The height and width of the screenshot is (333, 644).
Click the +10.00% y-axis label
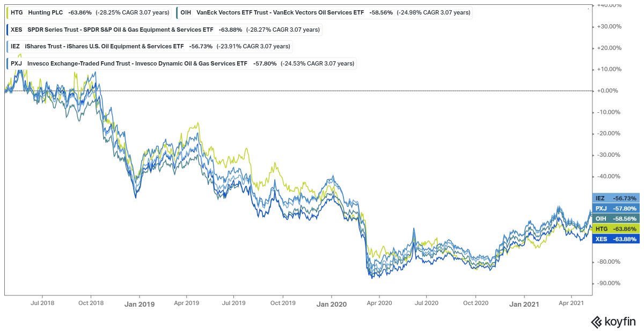point(611,69)
